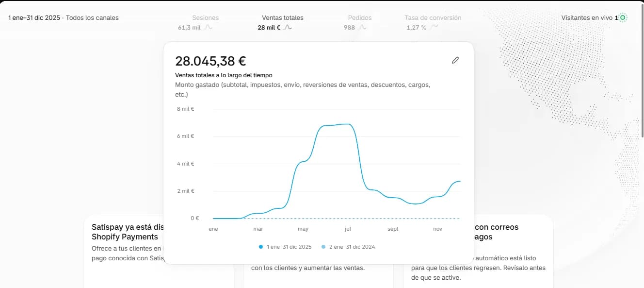Click the 28.045,38 € total amount
This screenshot has width=644, height=288.
210,61
